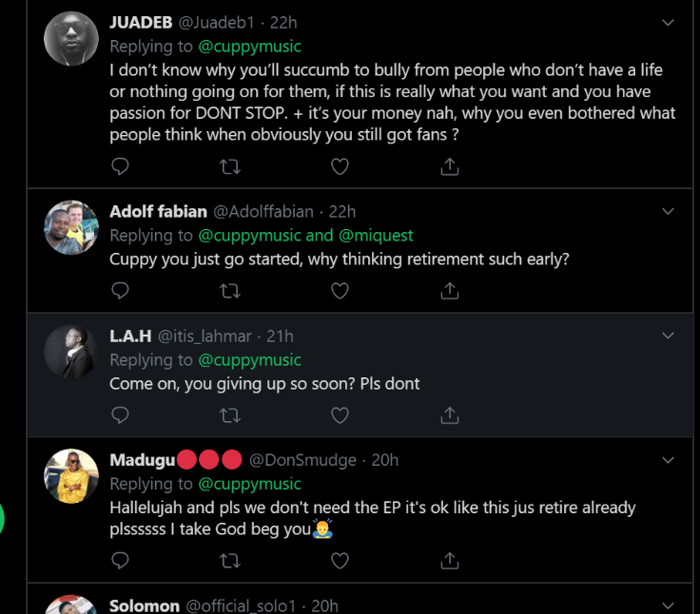Viewport: 700px width, 614px height.
Task: Open options chevron on JUADEB's tweet
Action: click(668, 22)
